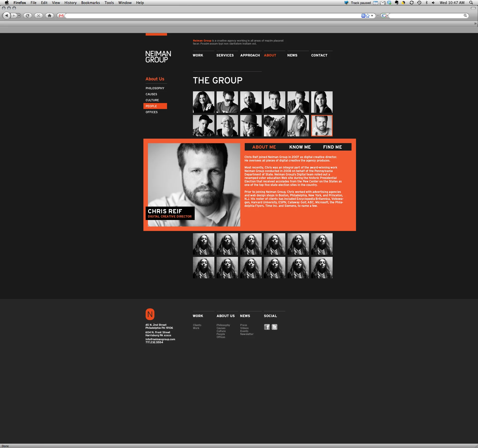This screenshot has height=448, width=478.
Task: Select the man with sunglasses portrait thumbnail
Action: point(227,102)
